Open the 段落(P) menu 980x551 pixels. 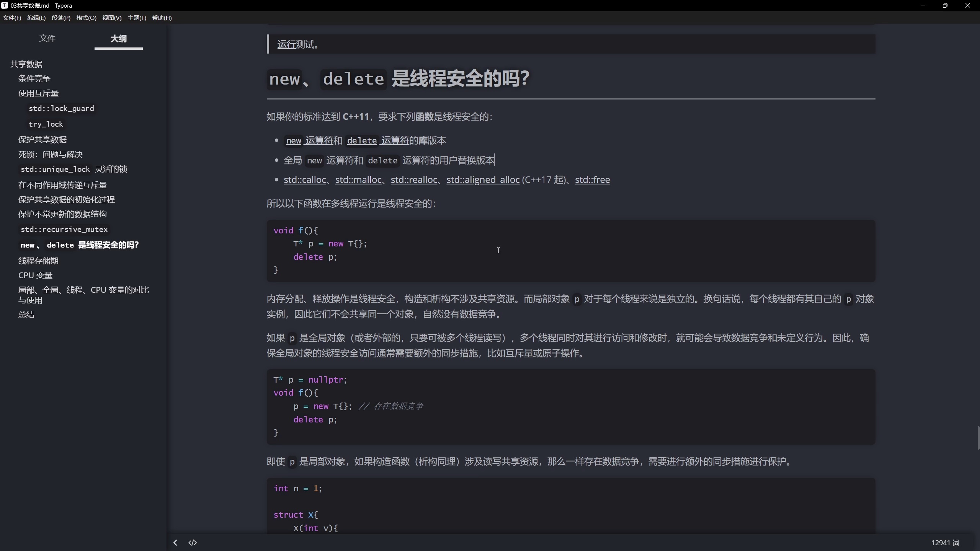click(61, 18)
